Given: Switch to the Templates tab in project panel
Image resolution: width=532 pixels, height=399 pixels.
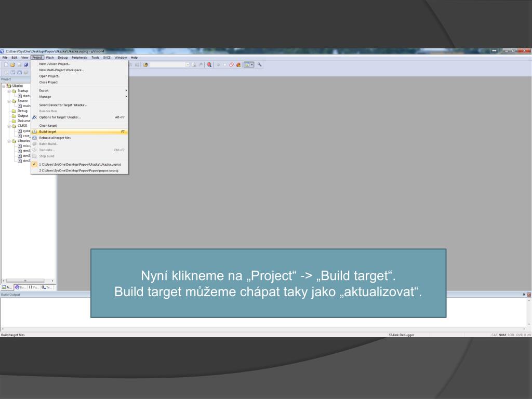Looking at the screenshot, I should pyautogui.click(x=47, y=287).
